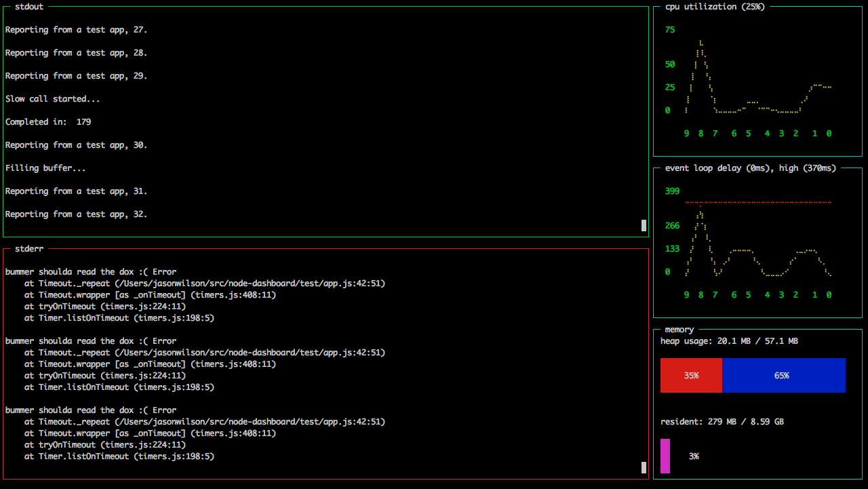This screenshot has width=868, height=489.
Task: Click x-axis label 5 on event loop chart
Action: pos(748,295)
